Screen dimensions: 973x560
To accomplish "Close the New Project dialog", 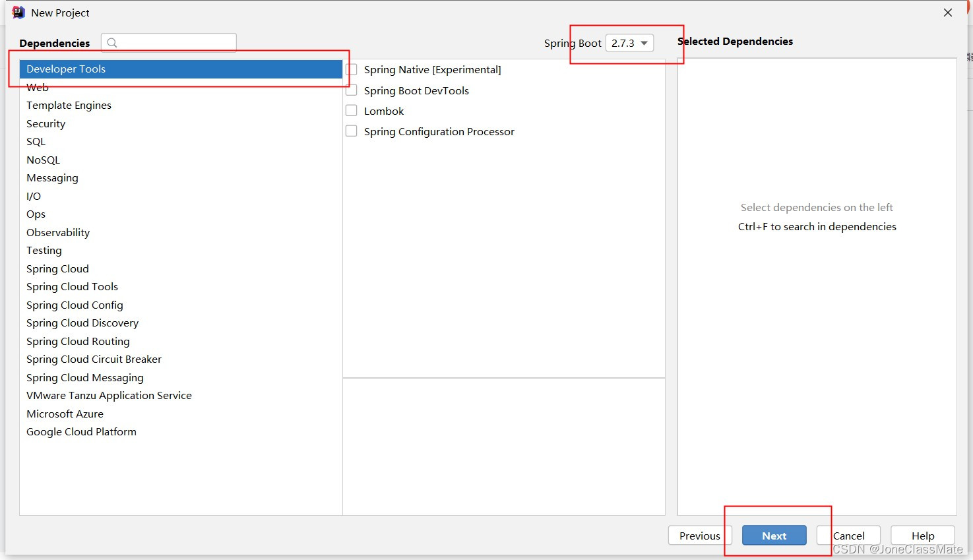I will click(x=948, y=13).
